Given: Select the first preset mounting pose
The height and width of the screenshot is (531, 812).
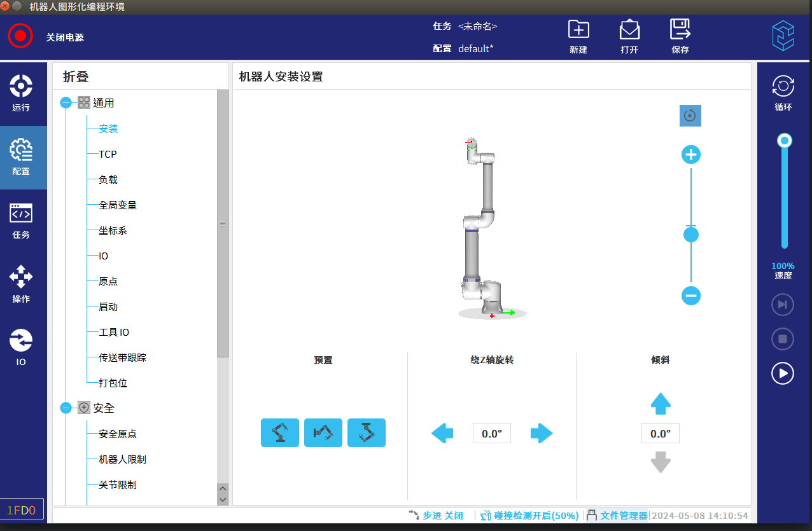Looking at the screenshot, I should [279, 433].
